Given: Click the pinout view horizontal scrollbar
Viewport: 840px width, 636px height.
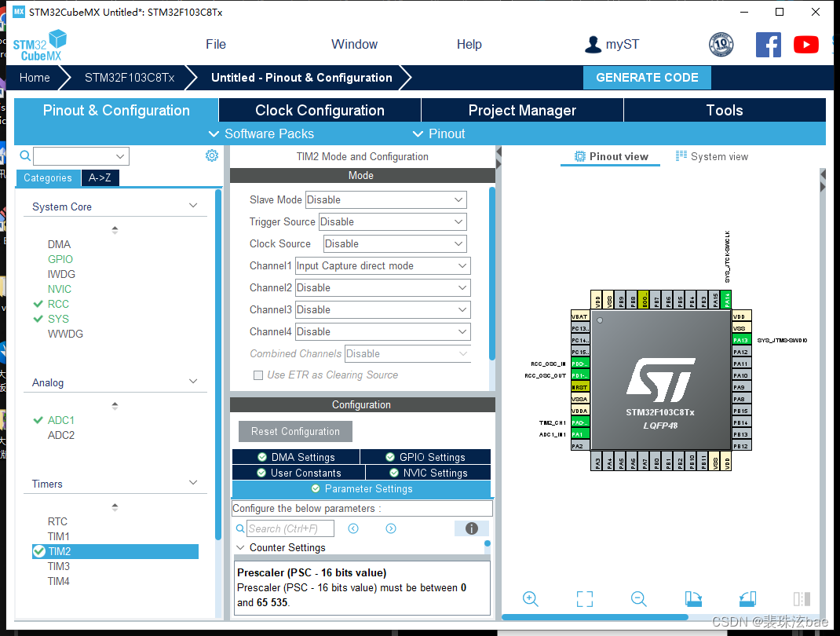Looking at the screenshot, I should (x=594, y=617).
